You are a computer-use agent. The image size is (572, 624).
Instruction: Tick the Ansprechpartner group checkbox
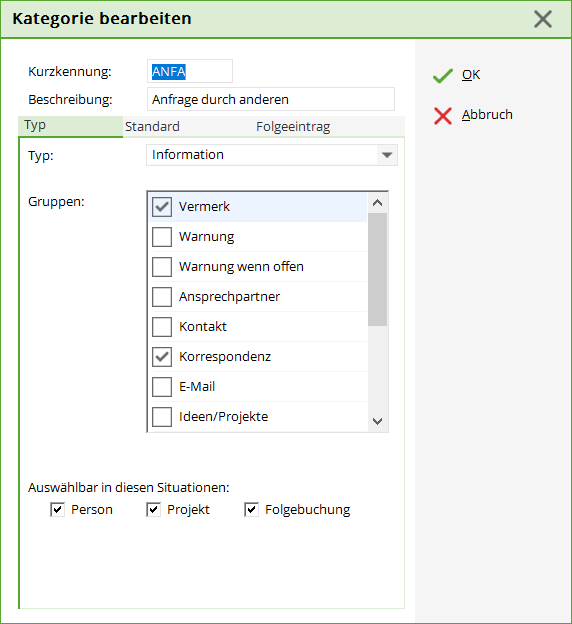point(162,297)
